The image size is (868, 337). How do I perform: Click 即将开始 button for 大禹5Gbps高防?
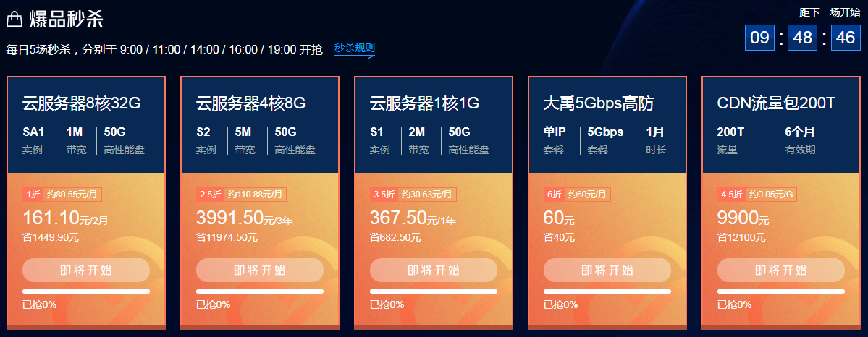(x=607, y=270)
